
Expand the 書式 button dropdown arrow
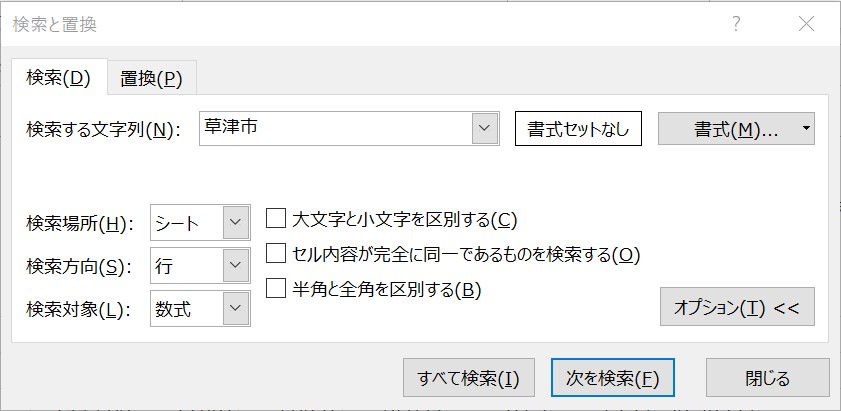(x=807, y=129)
